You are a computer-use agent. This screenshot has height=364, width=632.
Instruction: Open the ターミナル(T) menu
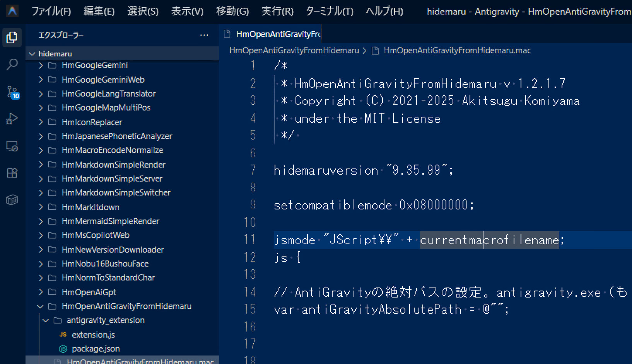point(330,11)
